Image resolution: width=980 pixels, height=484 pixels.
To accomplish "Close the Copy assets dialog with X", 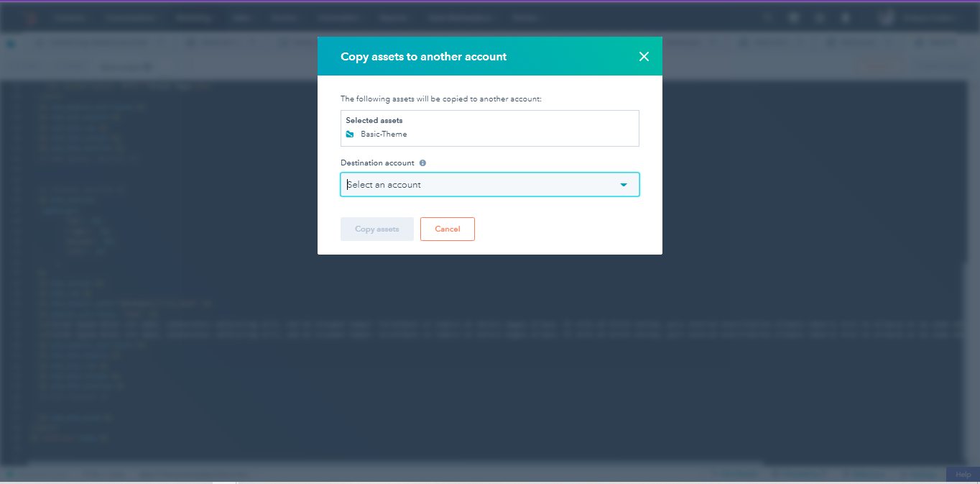I will click(644, 57).
